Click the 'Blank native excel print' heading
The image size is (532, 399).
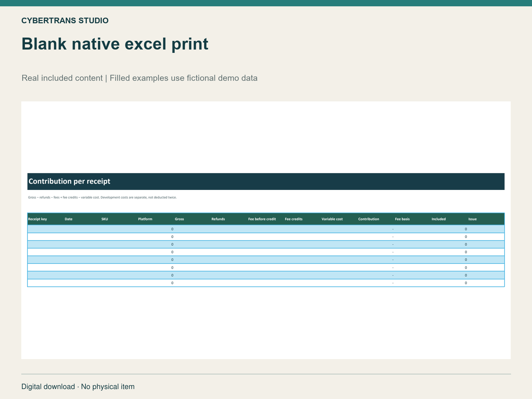(x=115, y=44)
